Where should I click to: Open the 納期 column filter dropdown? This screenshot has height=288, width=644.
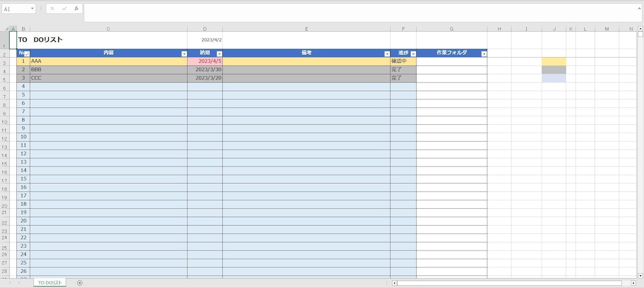click(x=220, y=54)
